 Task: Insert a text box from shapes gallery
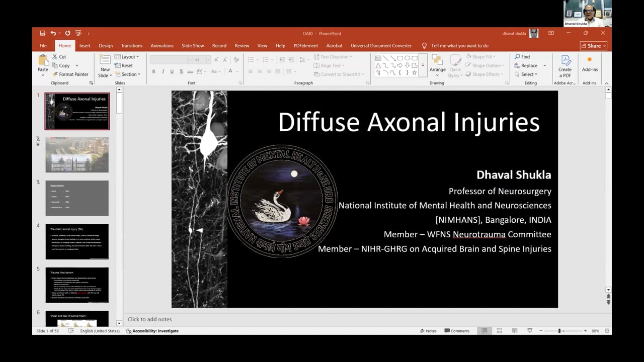pos(378,58)
